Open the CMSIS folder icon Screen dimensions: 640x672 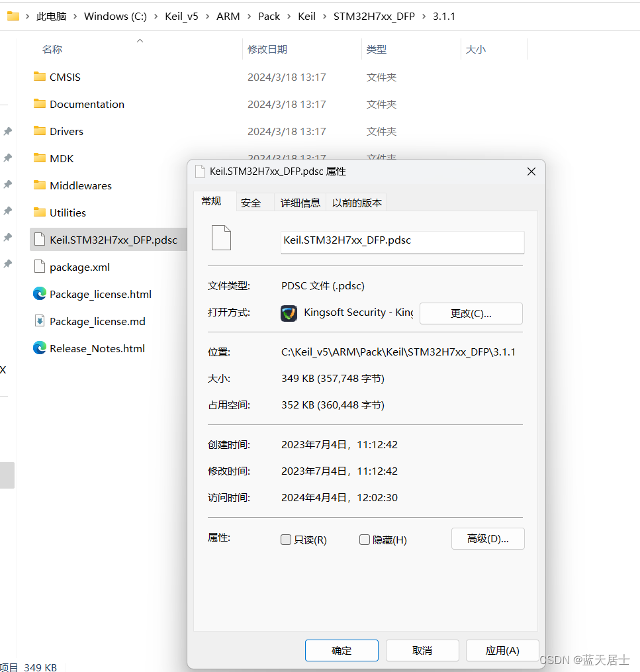(x=40, y=77)
